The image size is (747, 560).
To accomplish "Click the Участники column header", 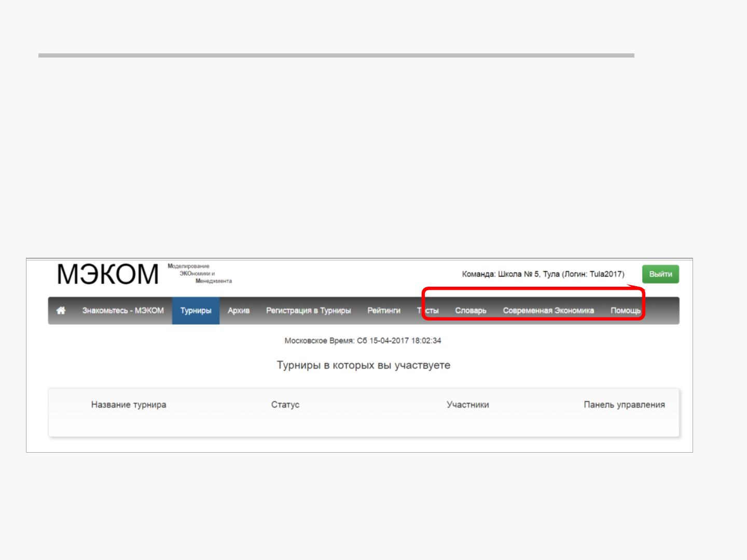I will click(467, 405).
